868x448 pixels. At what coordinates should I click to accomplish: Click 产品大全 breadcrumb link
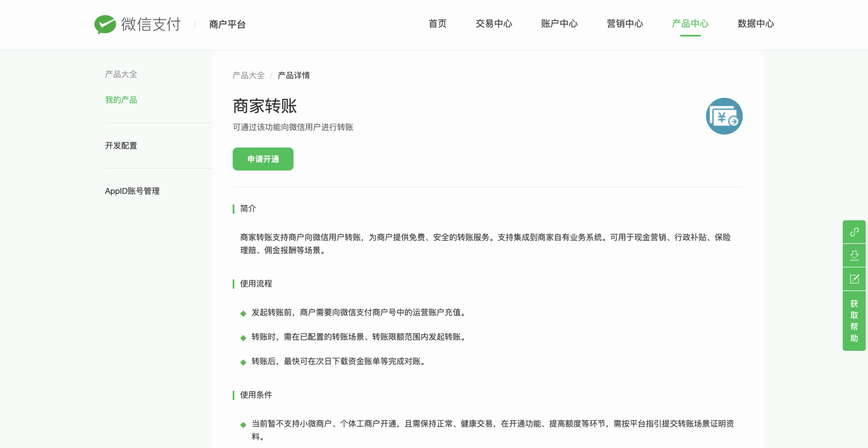click(x=249, y=75)
